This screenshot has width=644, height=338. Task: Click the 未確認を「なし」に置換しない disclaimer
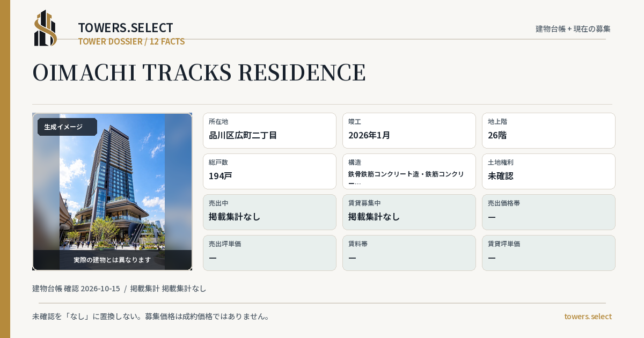[151, 317]
